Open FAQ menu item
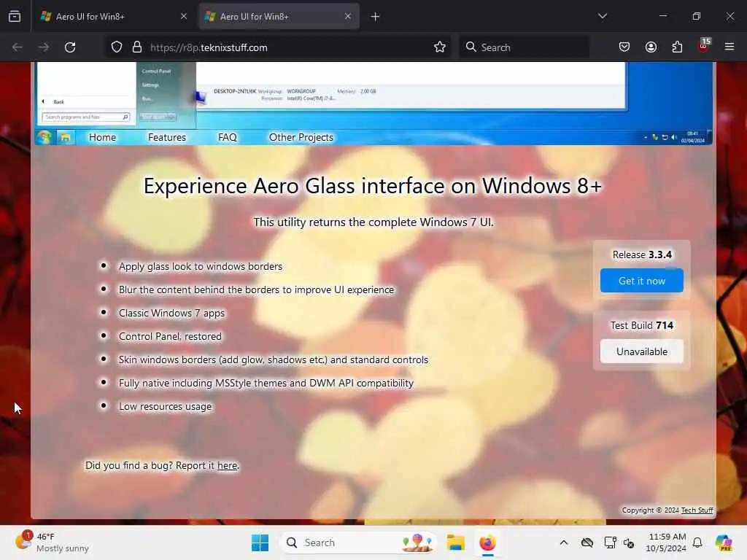The height and width of the screenshot is (560, 747). 228,137
